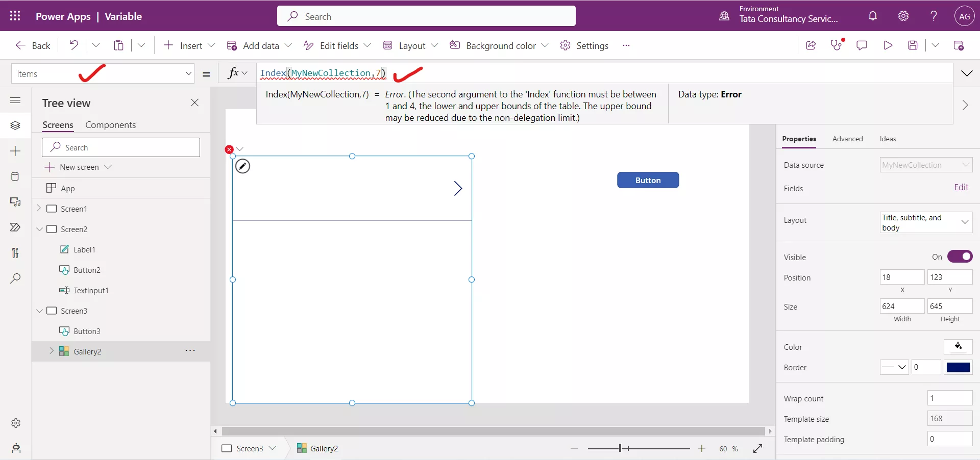The height and width of the screenshot is (460, 980).
Task: Toggle the Visible property off
Action: 961,257
